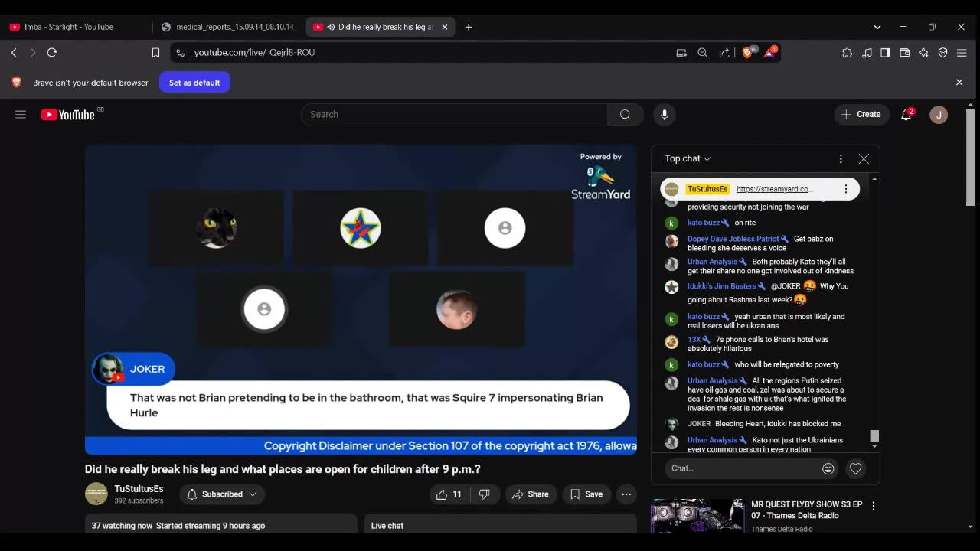Close the live chat panel

864,158
